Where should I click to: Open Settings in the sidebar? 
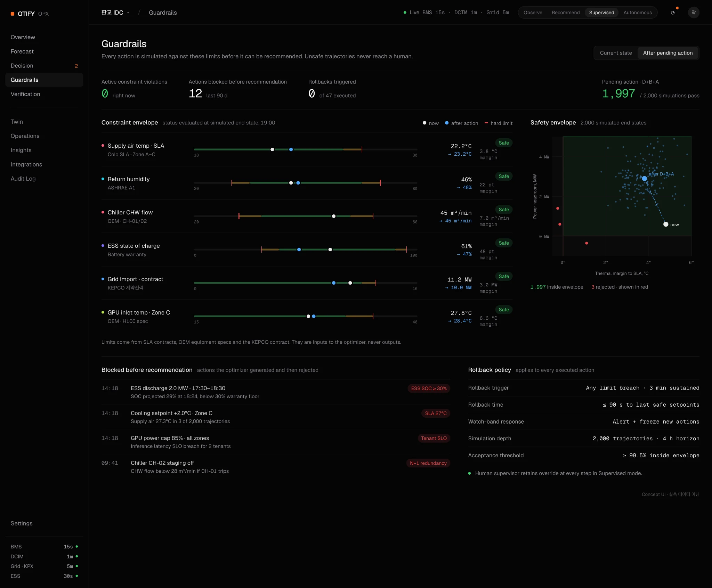[44, 523]
